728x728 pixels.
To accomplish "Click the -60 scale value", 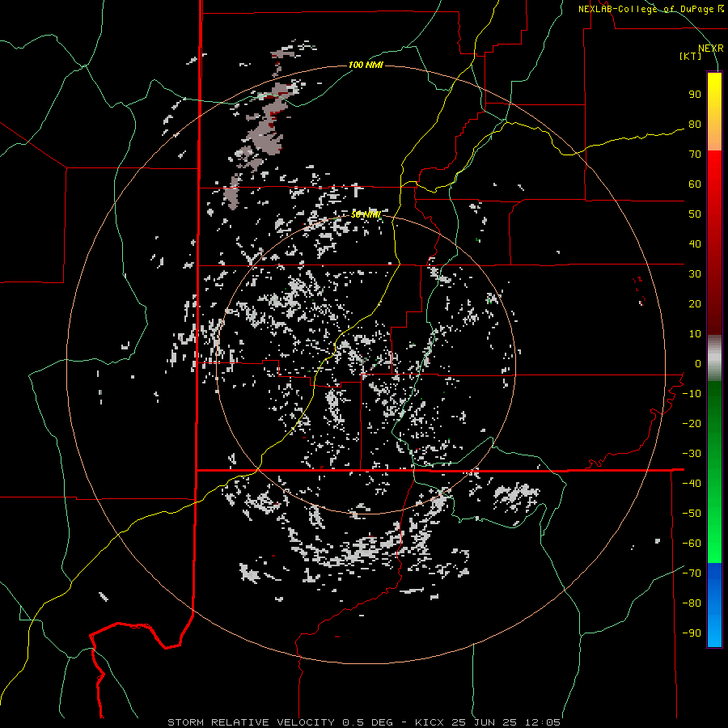I will 692,544.
